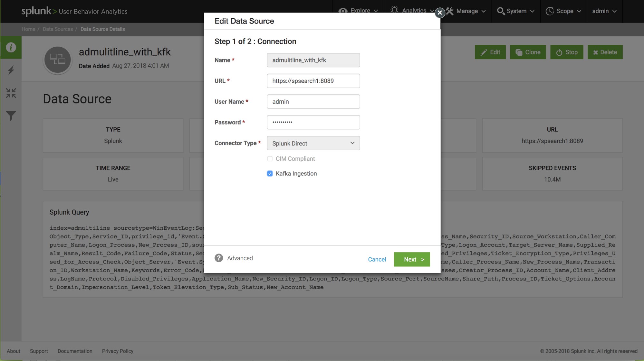Click the Stop button
Screen dimensions: 644x361
pyautogui.click(x=567, y=52)
